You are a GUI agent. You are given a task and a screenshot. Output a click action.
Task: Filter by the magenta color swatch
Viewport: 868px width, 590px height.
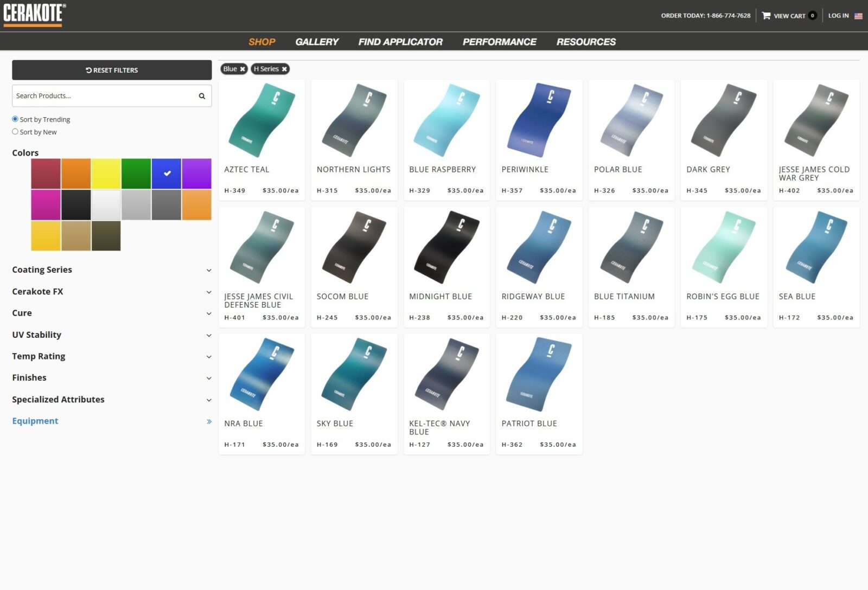pos(46,205)
